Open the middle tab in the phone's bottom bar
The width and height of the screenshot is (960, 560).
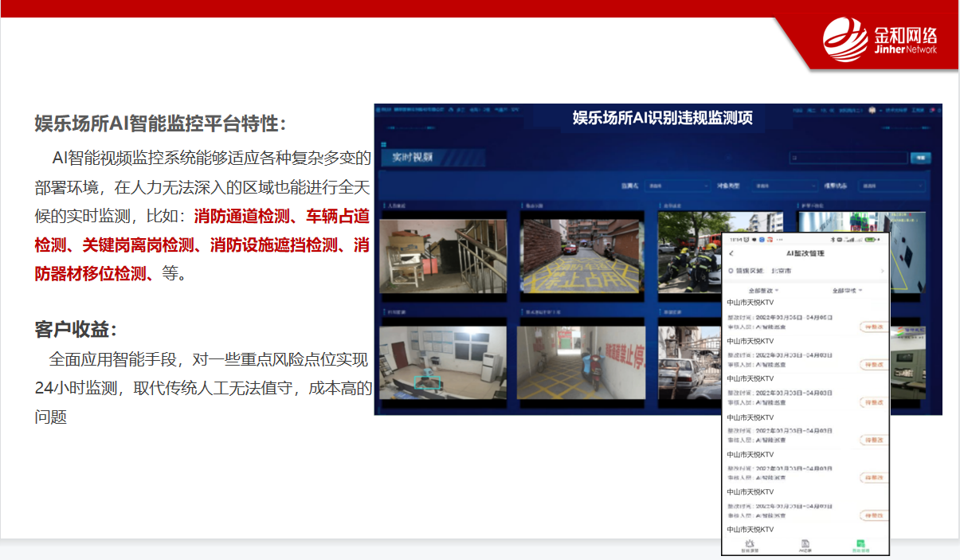coord(805,546)
